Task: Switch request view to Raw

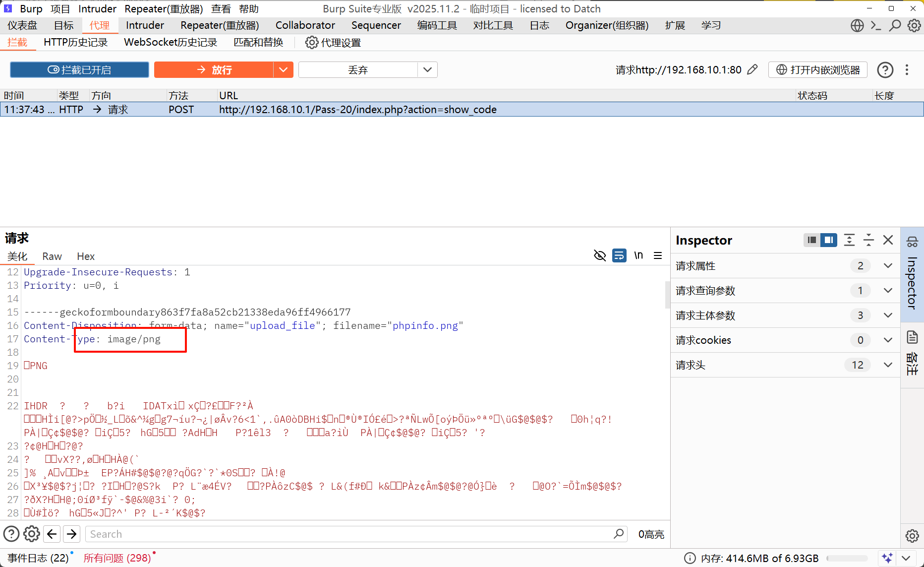Action: coord(52,256)
